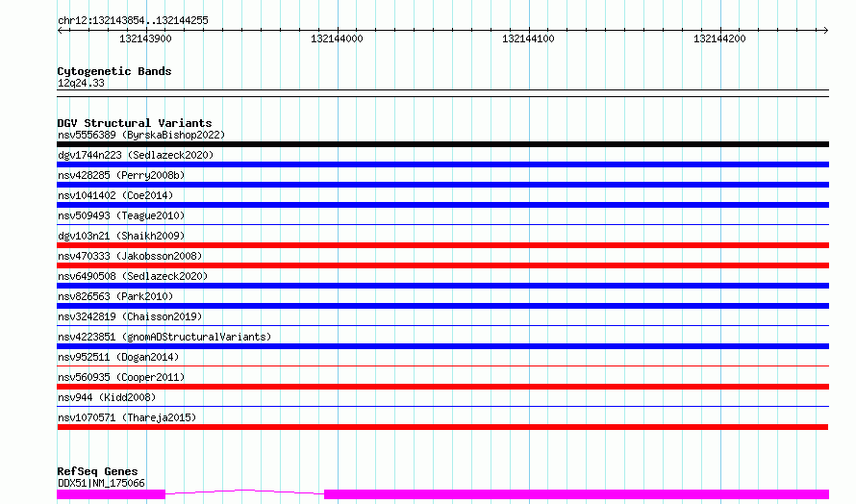Click the nsv1041402 (Coe2014) label

(x=115, y=195)
